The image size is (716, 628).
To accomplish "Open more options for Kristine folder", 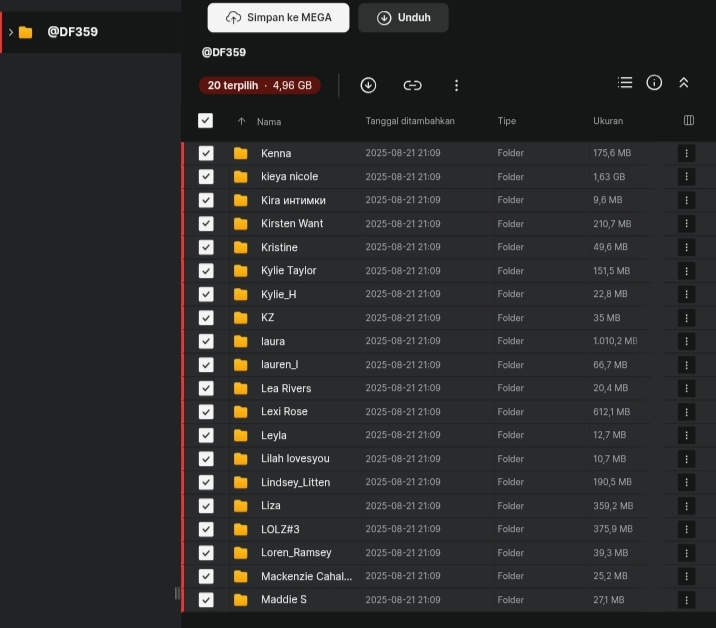I will [x=686, y=247].
